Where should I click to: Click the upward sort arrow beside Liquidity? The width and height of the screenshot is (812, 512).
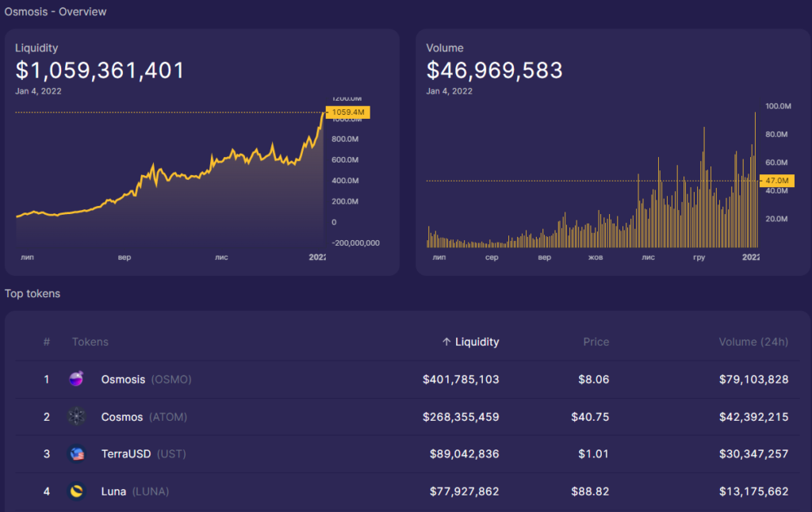(446, 342)
